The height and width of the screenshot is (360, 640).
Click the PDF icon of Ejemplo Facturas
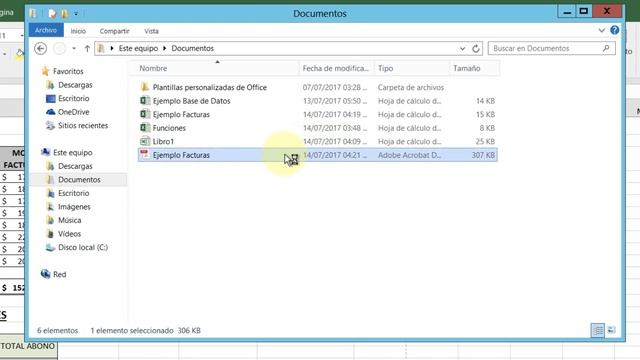pyautogui.click(x=144, y=154)
